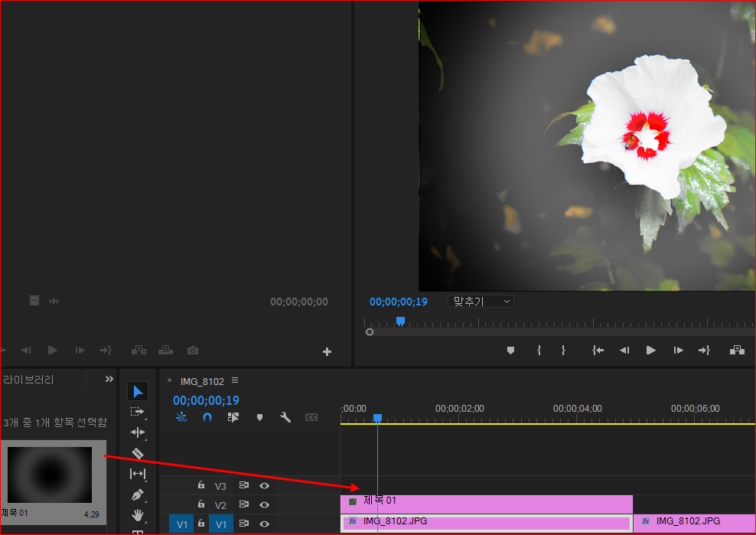Select 제목 01 clip on V2 track

487,504
